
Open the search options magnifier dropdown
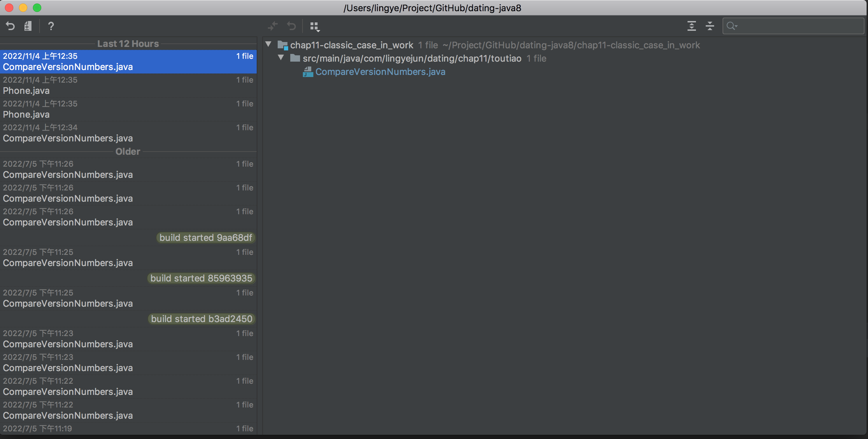click(732, 26)
